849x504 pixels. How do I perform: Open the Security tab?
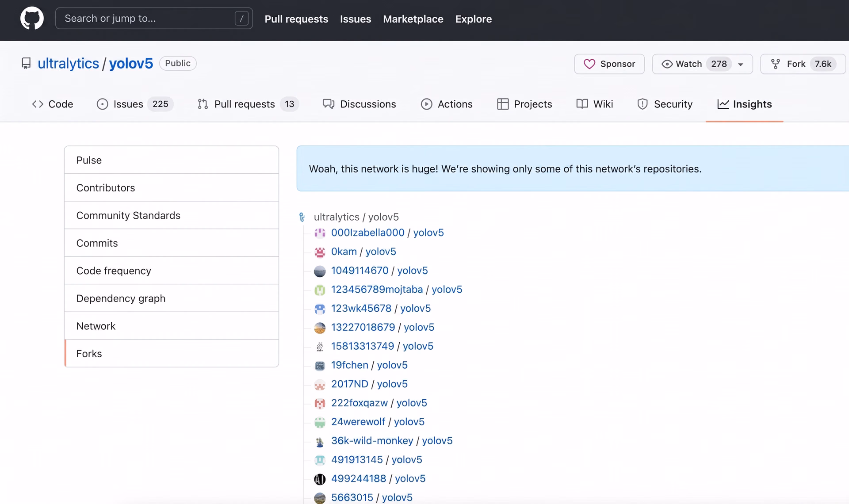click(665, 104)
